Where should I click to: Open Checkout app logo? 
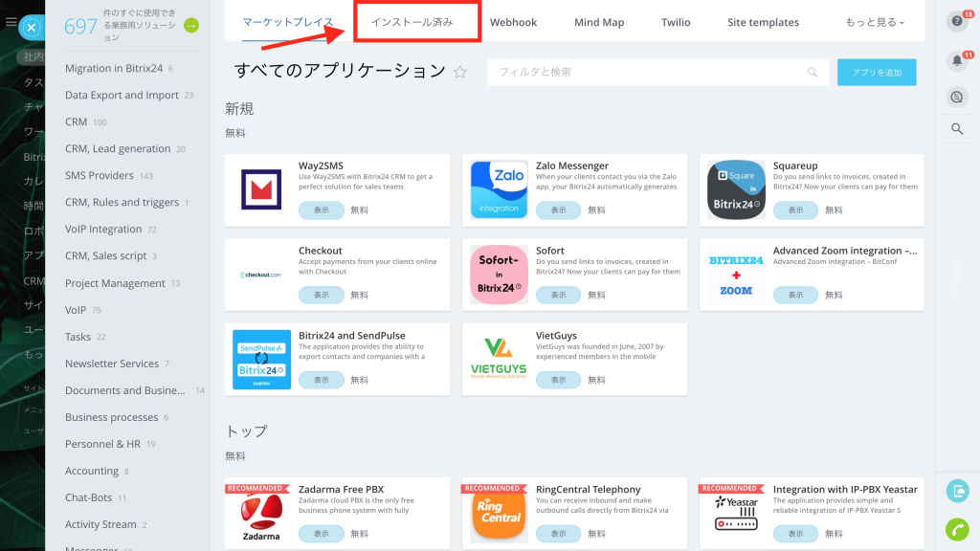coord(261,275)
